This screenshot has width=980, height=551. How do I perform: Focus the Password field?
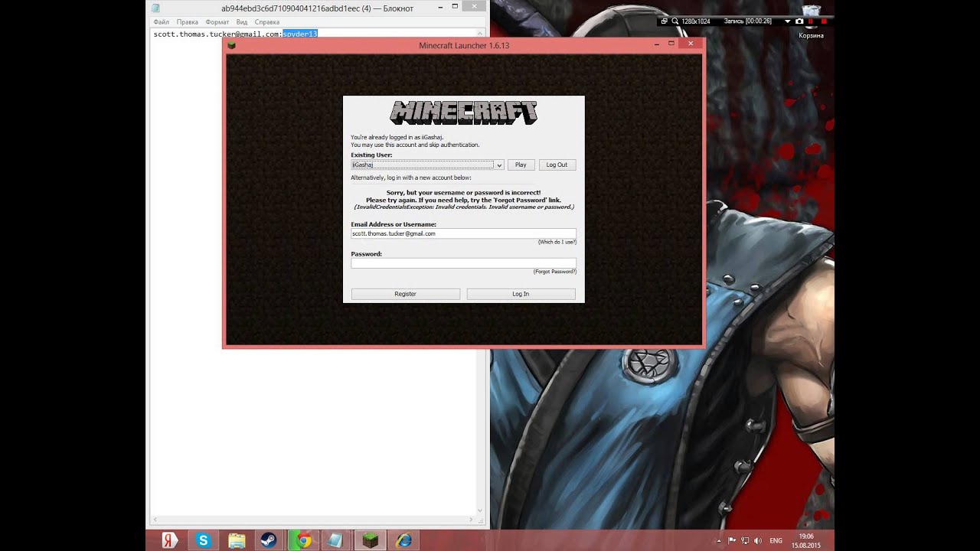click(463, 263)
